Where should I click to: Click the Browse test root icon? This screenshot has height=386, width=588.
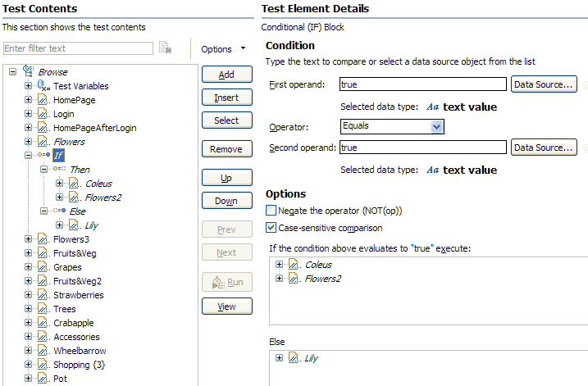tap(30, 72)
